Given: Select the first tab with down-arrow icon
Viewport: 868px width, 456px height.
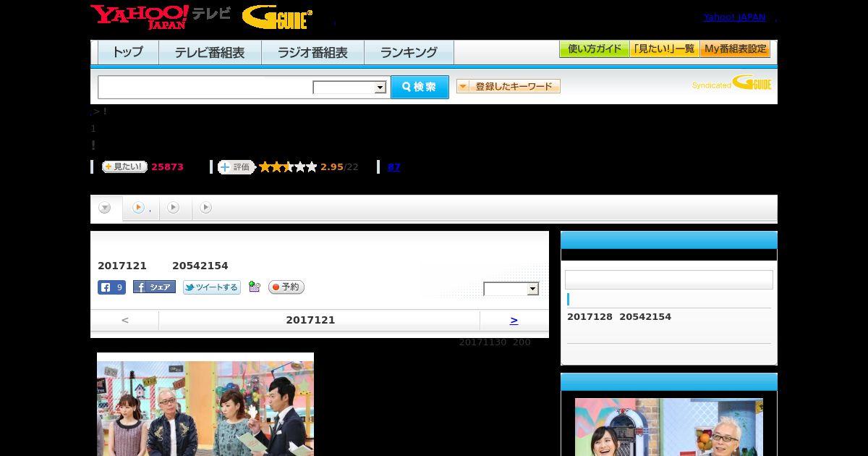Looking at the screenshot, I should click(106, 208).
